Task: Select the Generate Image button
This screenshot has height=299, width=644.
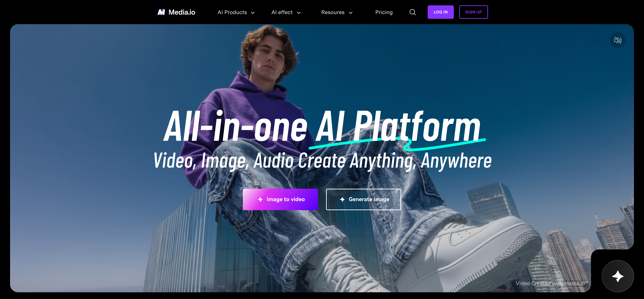Action: click(363, 199)
